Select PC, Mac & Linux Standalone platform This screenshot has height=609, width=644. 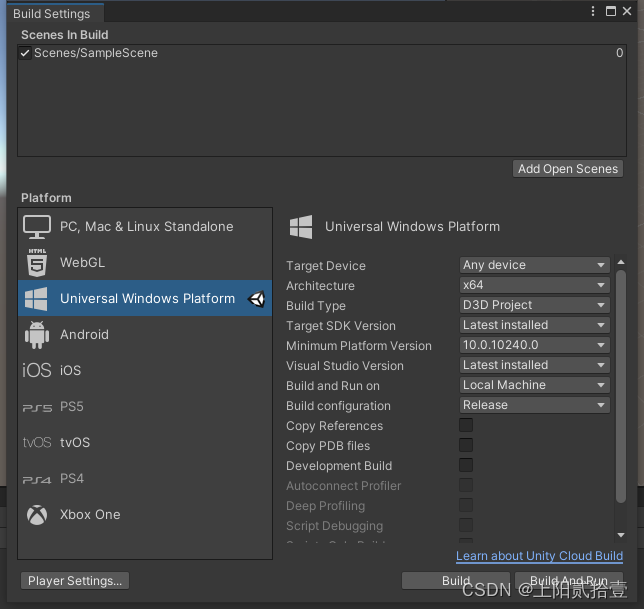click(x=145, y=227)
